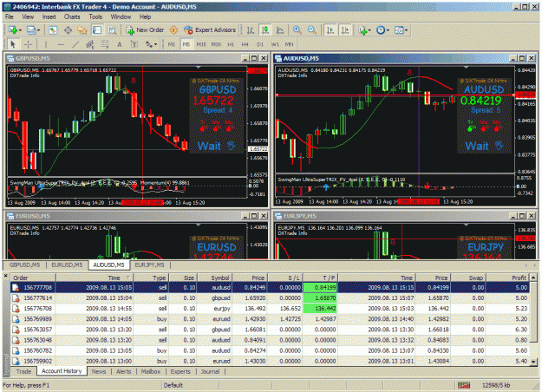542x392 pixels.
Task: Open the Journal tab in Terminal
Action: pos(210,371)
